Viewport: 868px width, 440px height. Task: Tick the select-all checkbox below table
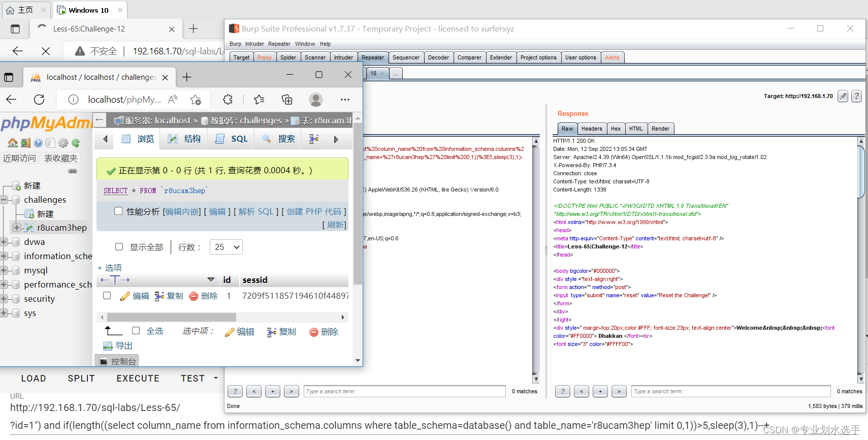pos(136,330)
